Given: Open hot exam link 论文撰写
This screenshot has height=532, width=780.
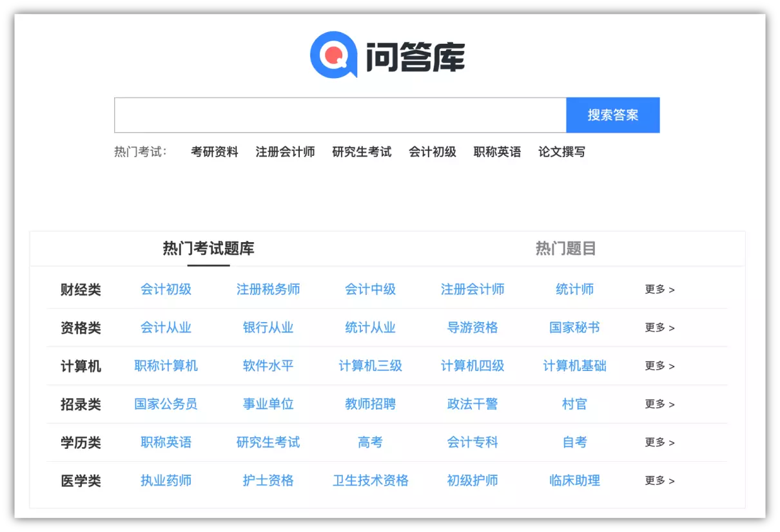Looking at the screenshot, I should pos(562,152).
